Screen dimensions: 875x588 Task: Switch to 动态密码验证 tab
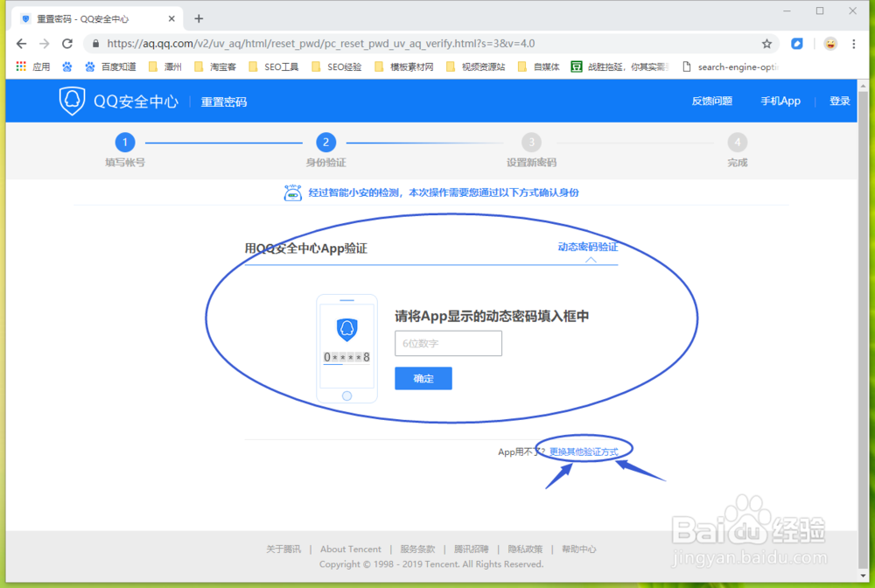pos(588,247)
